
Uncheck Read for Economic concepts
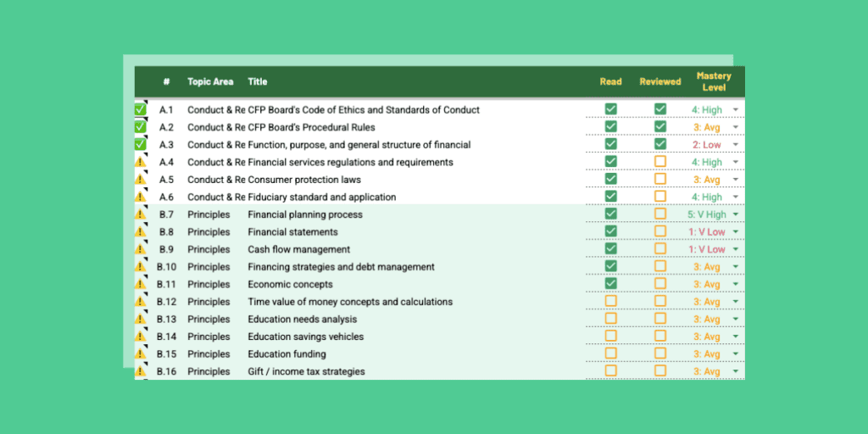click(610, 283)
